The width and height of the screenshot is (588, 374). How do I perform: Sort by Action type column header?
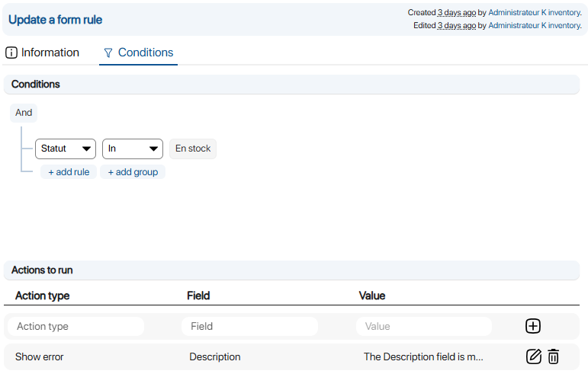[x=42, y=296]
